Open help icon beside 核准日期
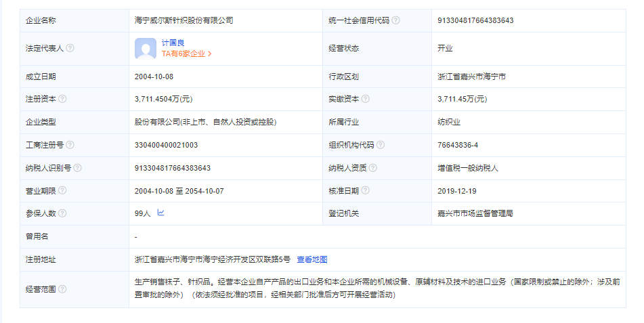This screenshot has height=323, width=644. (x=365, y=190)
